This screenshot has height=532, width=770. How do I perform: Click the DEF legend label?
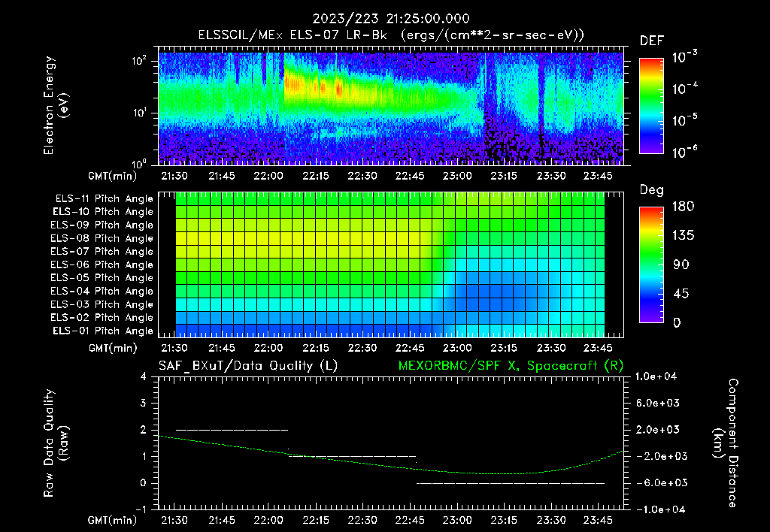(651, 41)
